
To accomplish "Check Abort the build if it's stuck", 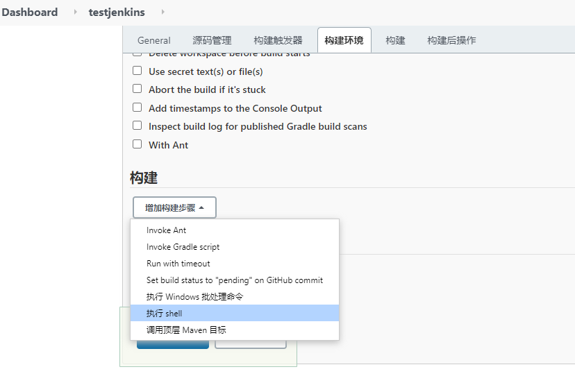I will click(x=137, y=89).
